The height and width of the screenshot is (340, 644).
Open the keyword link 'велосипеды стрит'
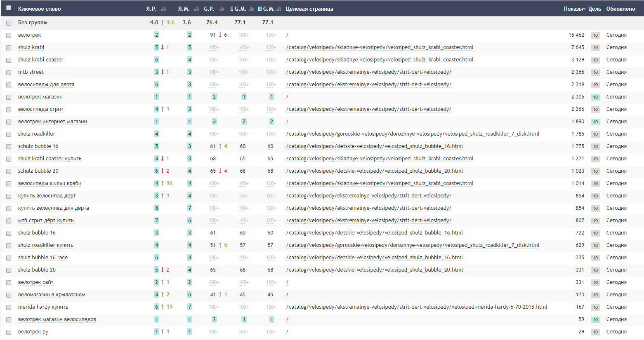[41, 109]
